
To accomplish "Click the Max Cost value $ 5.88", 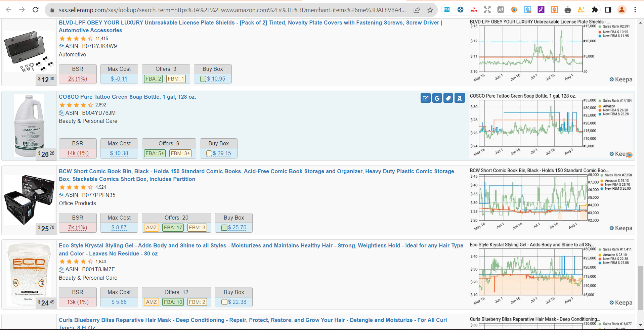I will [x=119, y=302].
